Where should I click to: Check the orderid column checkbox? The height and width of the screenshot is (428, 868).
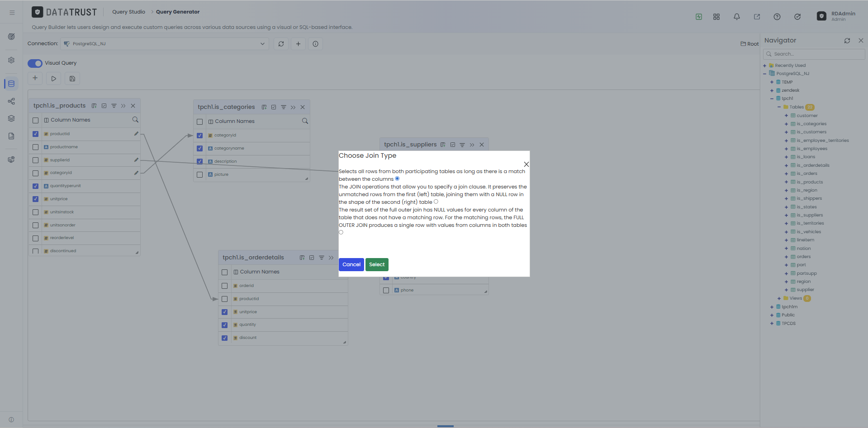tap(224, 286)
